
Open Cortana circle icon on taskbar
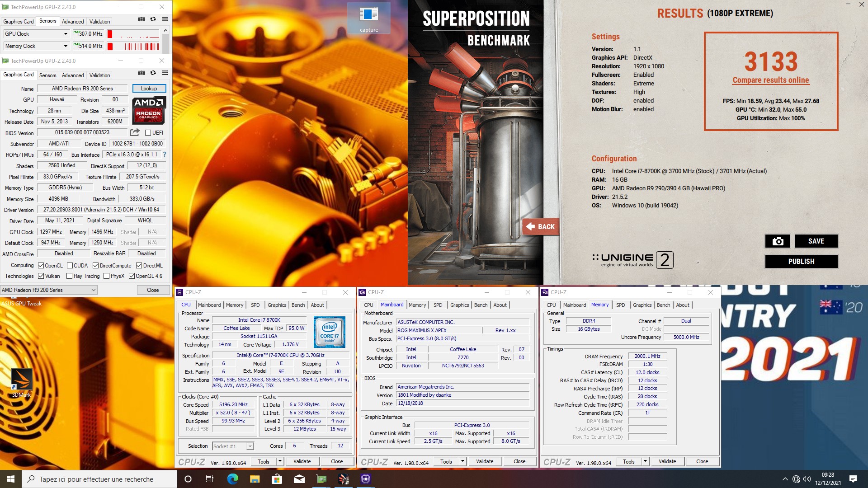coord(188,479)
